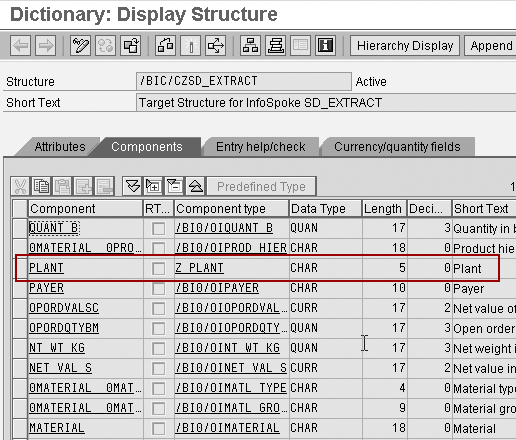Viewport: 516px width, 440px height.
Task: Toggle the RTy checkbox for MATERIAL row
Action: 158,428
